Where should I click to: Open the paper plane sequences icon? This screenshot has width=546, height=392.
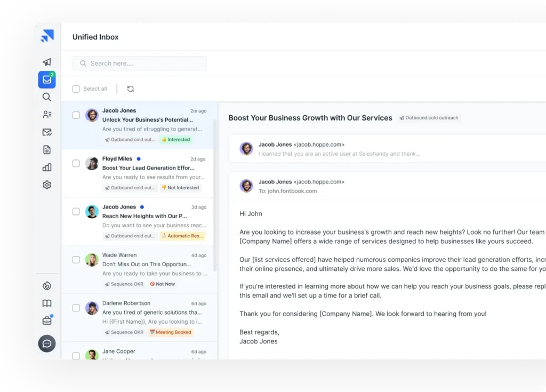tap(47, 62)
